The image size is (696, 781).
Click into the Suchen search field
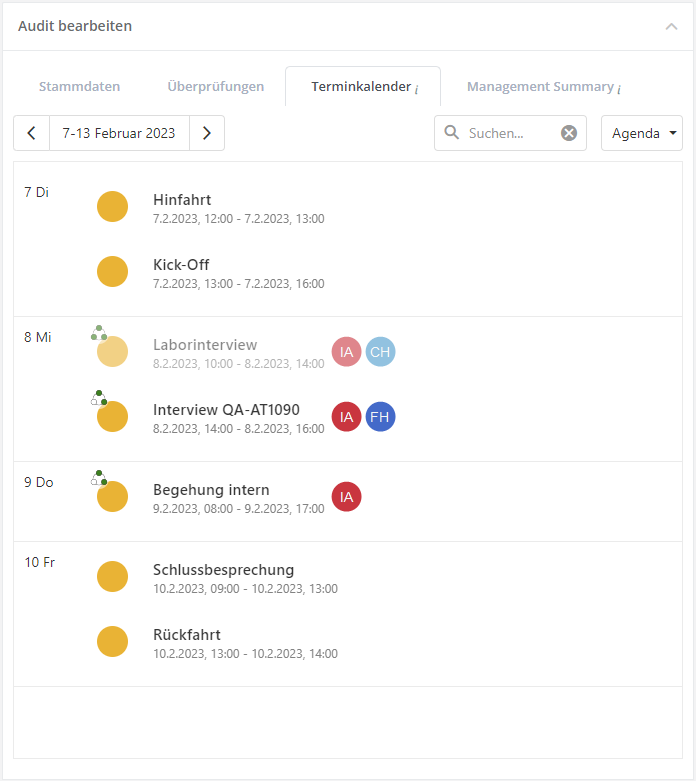coord(508,133)
